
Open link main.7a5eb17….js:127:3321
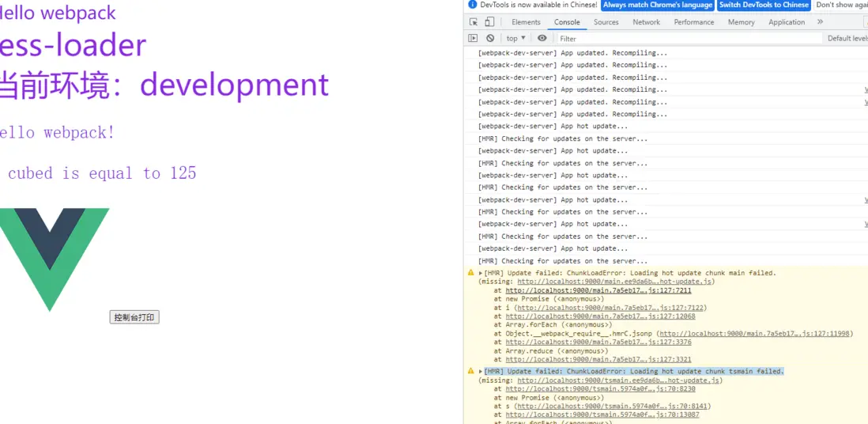pyautogui.click(x=598, y=360)
